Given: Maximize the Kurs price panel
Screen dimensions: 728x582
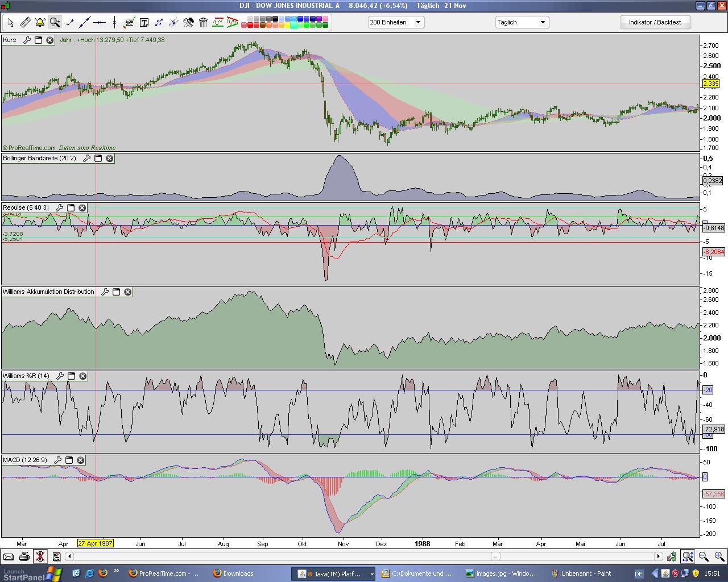Looking at the screenshot, I should 39,40.
